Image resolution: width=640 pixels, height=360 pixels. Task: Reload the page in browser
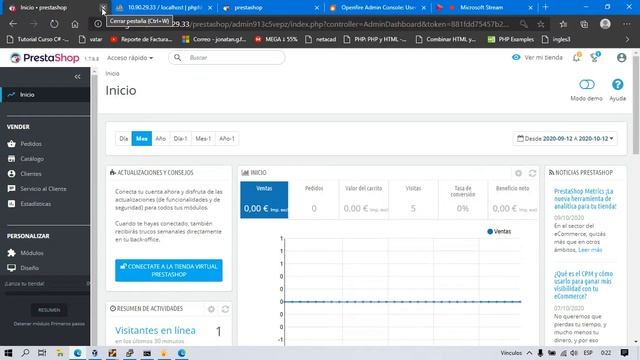54,24
